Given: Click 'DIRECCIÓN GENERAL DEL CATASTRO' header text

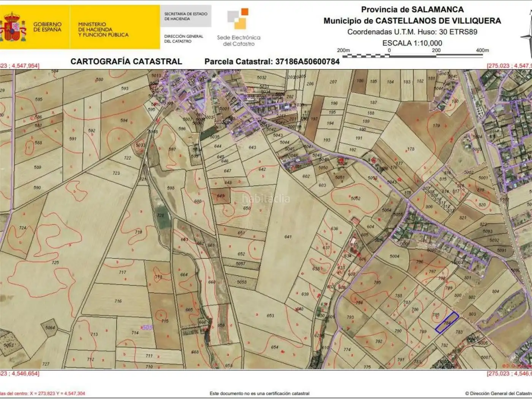Looking at the screenshot, I should pos(184,38).
